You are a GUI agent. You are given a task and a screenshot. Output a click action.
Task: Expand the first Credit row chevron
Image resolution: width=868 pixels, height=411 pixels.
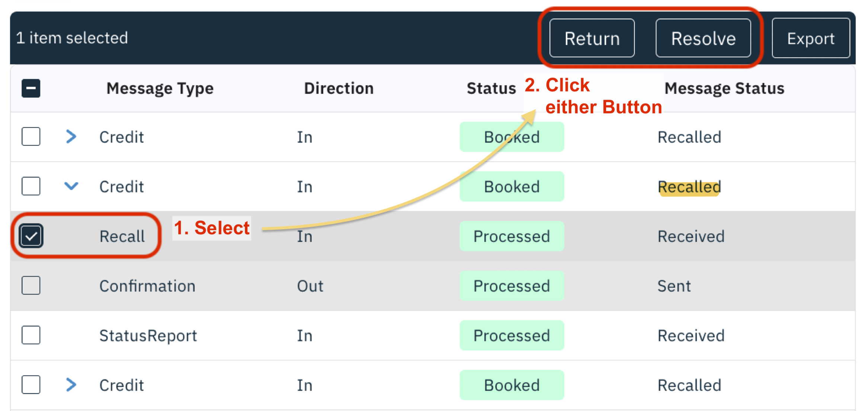coord(71,137)
